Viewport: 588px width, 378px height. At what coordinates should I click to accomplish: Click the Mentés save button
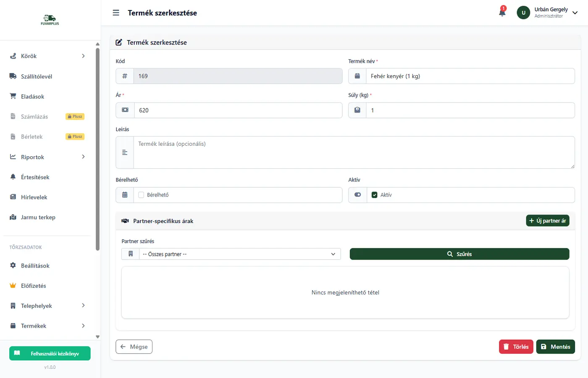(555, 347)
